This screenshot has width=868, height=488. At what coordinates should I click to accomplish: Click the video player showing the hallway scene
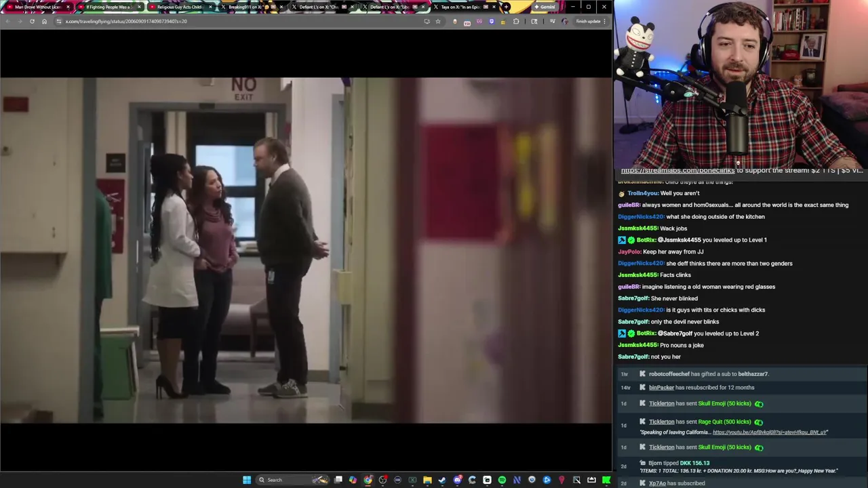306,250
